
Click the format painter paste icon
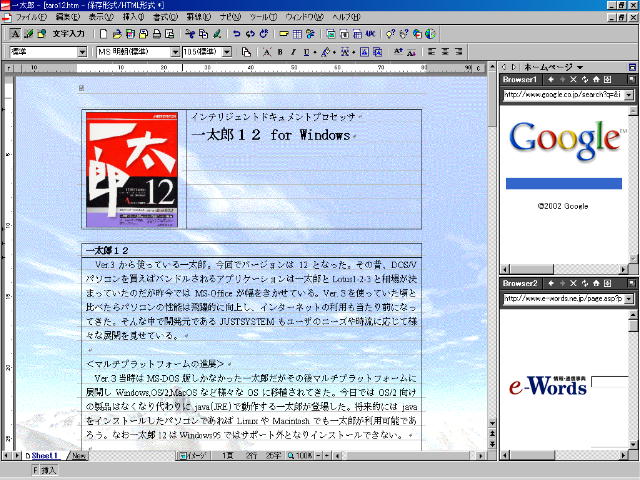pyautogui.click(x=246, y=52)
